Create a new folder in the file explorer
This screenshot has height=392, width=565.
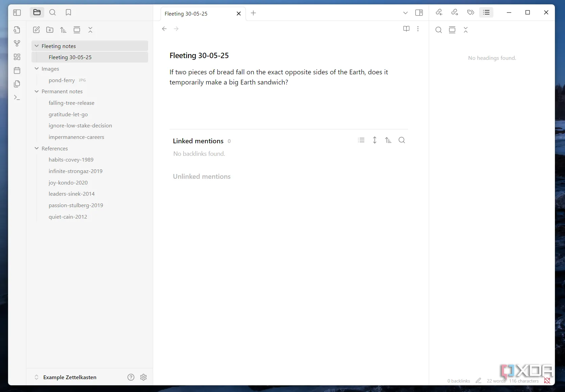coord(50,30)
